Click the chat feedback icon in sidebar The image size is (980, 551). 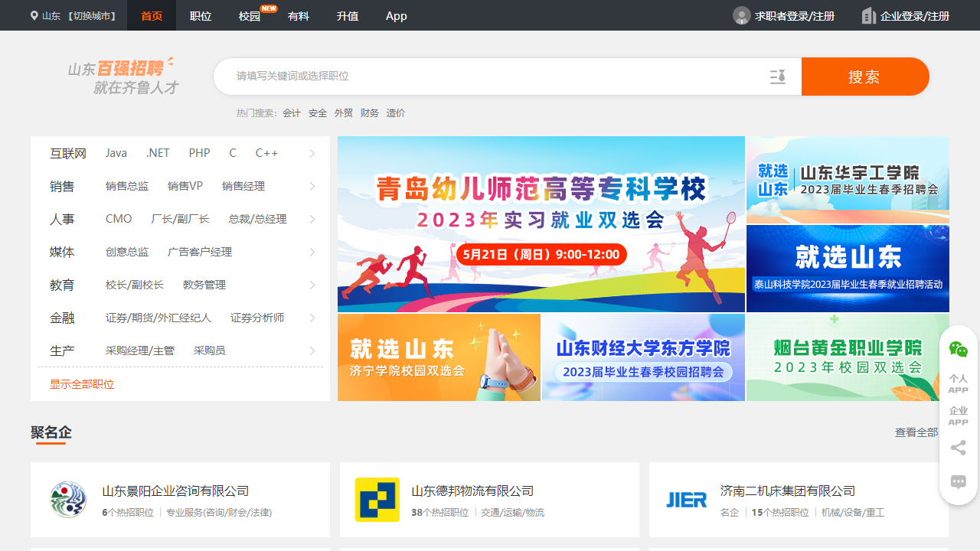pyautogui.click(x=959, y=482)
